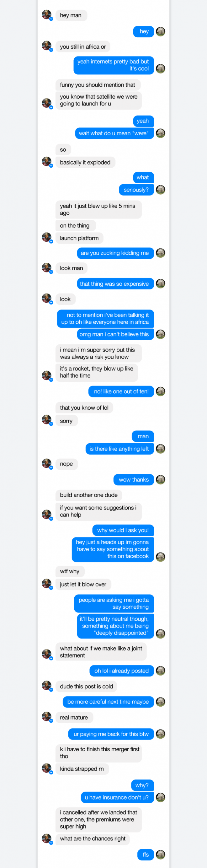Click the 'dude this post is cold' message

point(87,686)
